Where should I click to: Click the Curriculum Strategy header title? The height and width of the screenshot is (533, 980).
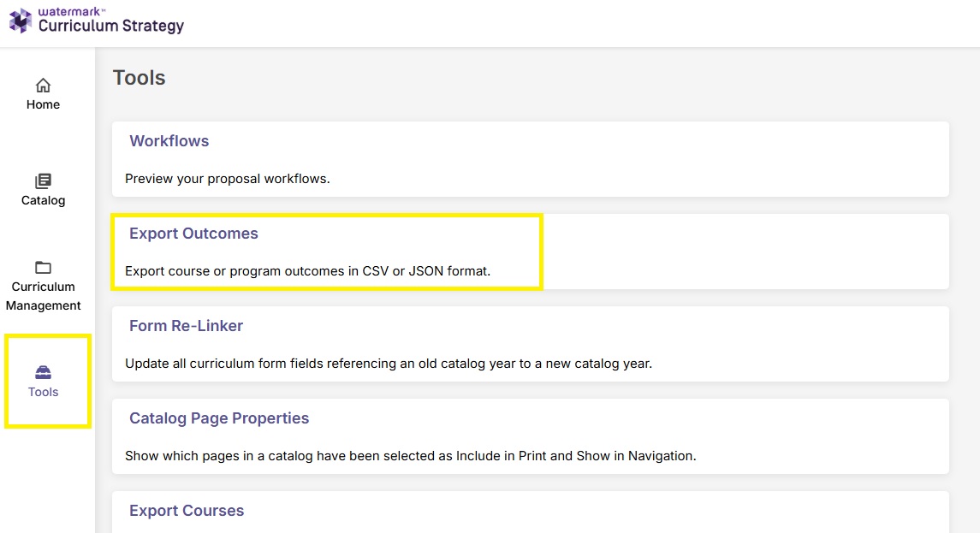111,26
